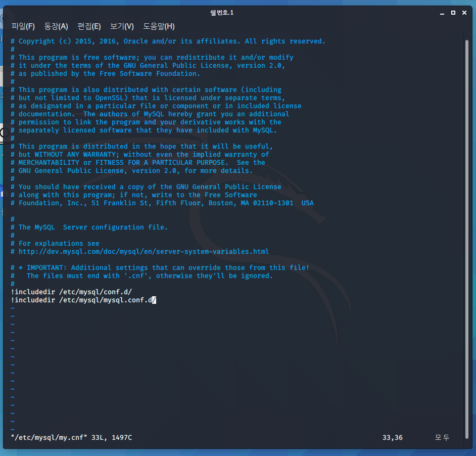Viewport: 476px width, 456px height.
Task: Open the 보기(V) menu
Action: click(x=122, y=26)
